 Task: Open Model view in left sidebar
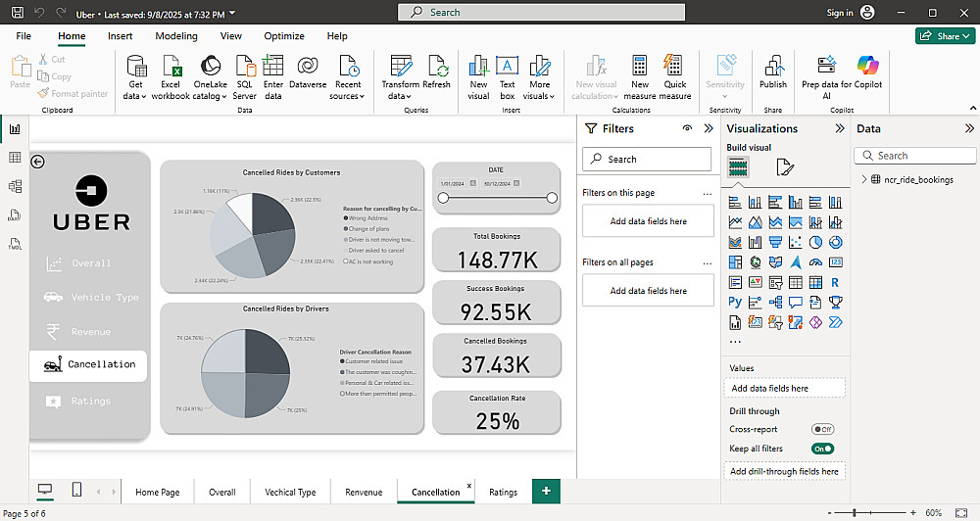15,186
